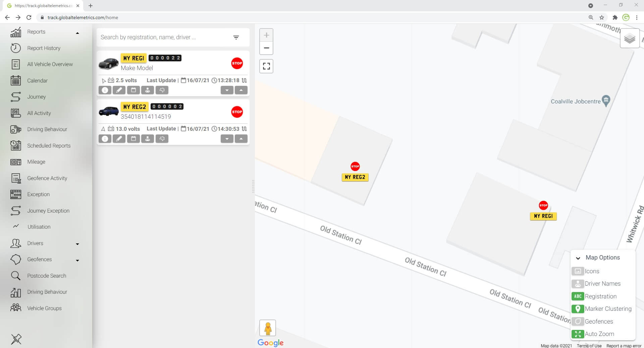The height and width of the screenshot is (348, 644).
Task: Collapse the Reports menu section
Action: point(77,33)
